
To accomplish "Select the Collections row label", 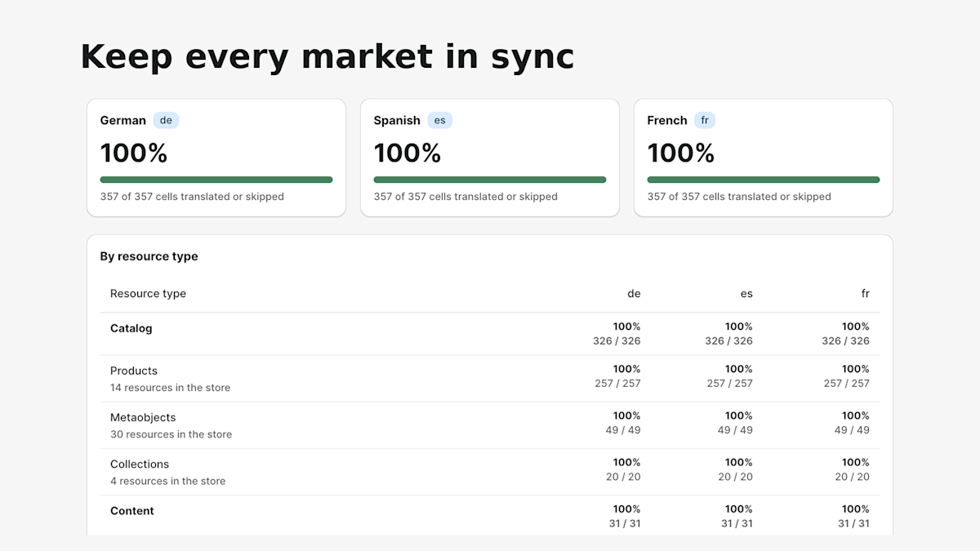I will (x=140, y=464).
